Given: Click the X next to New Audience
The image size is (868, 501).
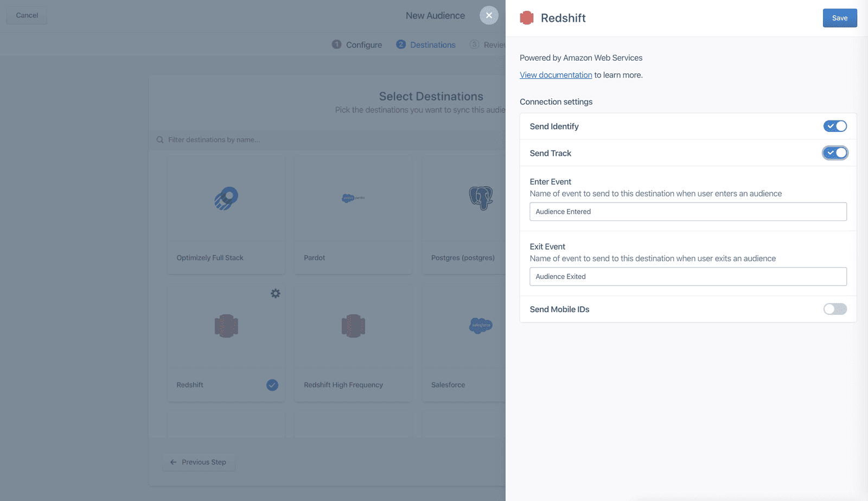Looking at the screenshot, I should pos(488,15).
